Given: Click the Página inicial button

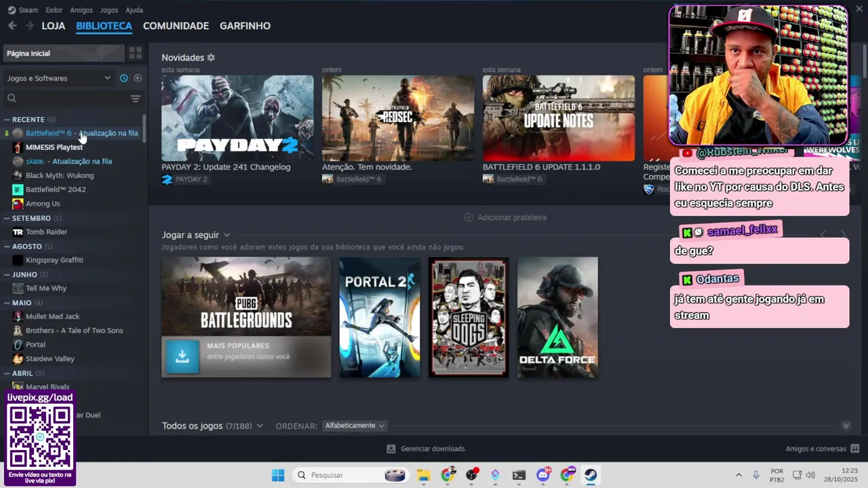Looking at the screenshot, I should [x=64, y=53].
